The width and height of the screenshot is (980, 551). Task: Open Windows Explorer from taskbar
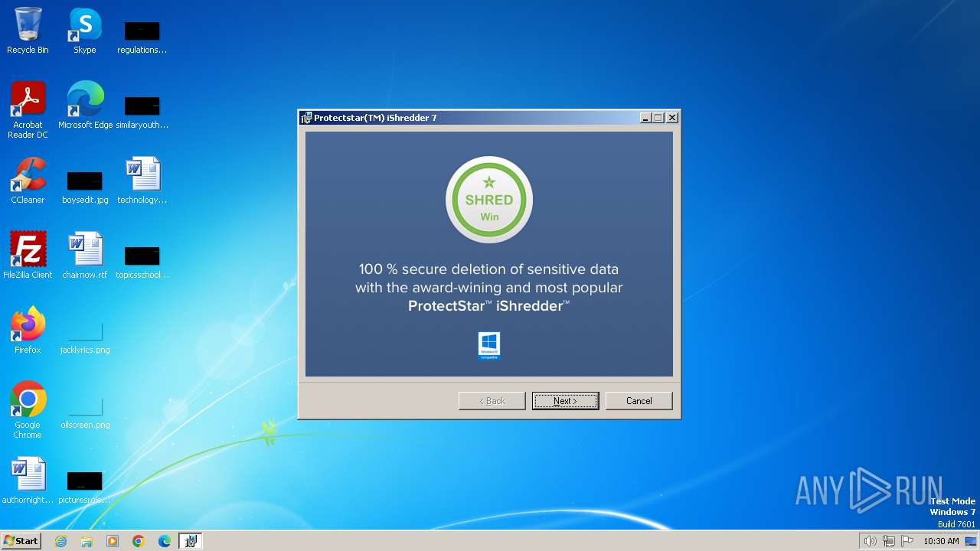pyautogui.click(x=87, y=541)
